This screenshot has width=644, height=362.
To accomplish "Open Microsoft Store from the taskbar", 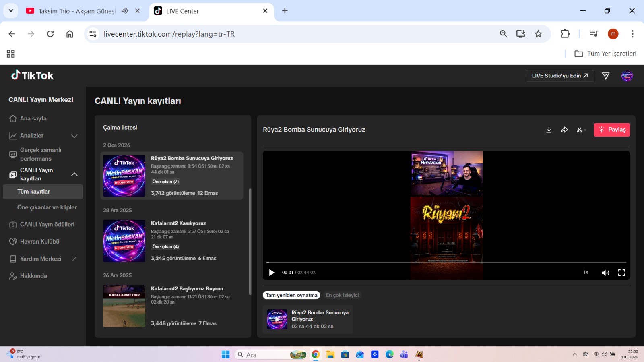I will coord(345,354).
